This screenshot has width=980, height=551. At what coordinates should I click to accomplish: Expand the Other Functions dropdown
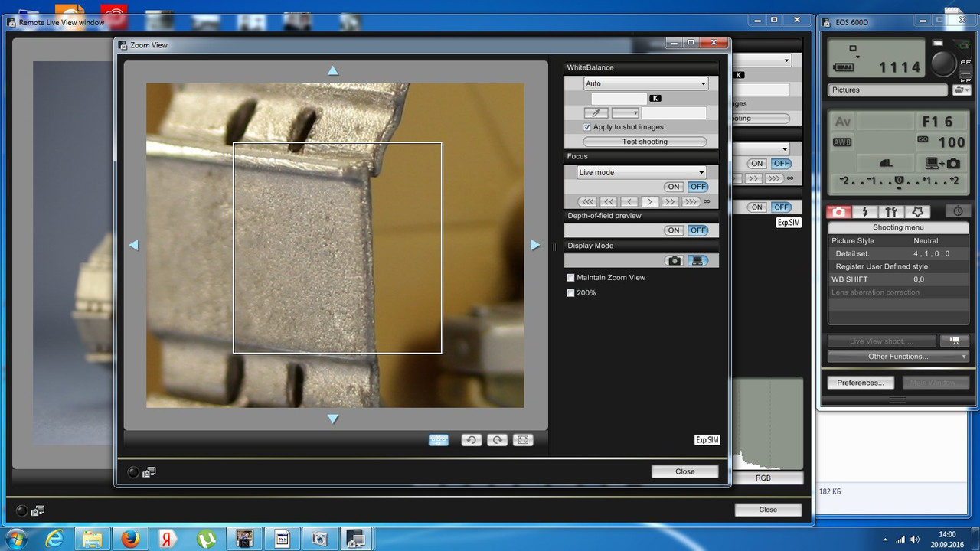tap(898, 357)
